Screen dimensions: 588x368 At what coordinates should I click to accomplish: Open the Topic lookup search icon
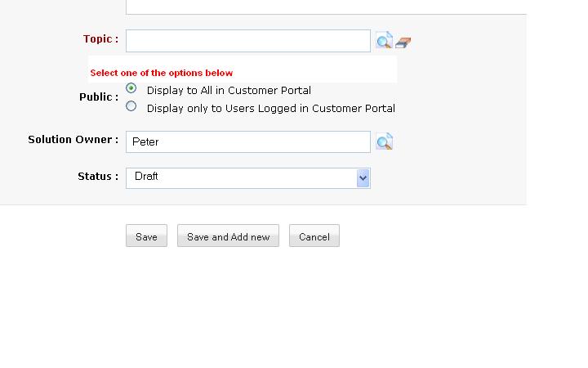(x=384, y=40)
